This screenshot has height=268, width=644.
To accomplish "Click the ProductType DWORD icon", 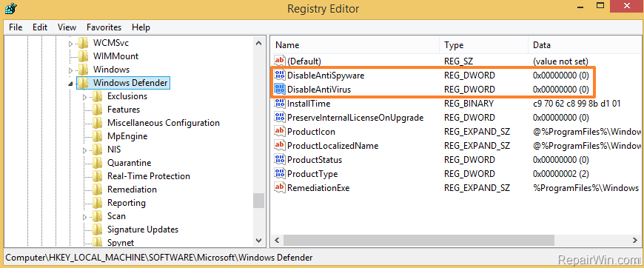I will [x=280, y=173].
